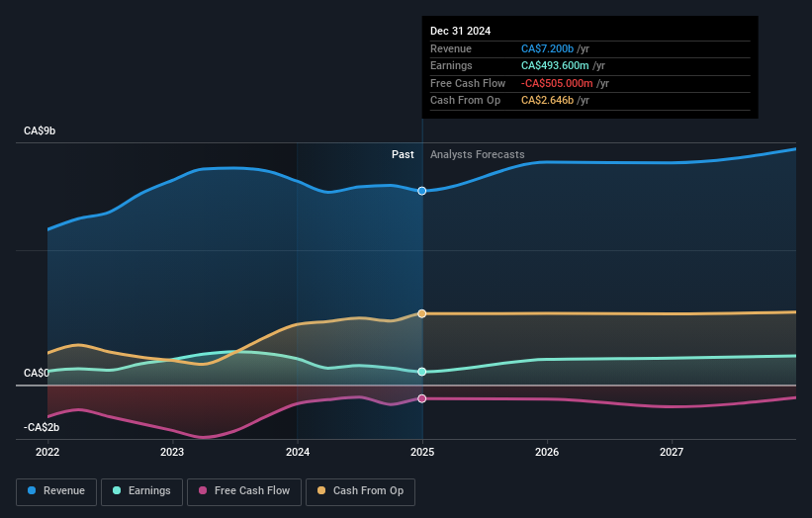Click the Earnings row label in tooltip

click(x=452, y=65)
